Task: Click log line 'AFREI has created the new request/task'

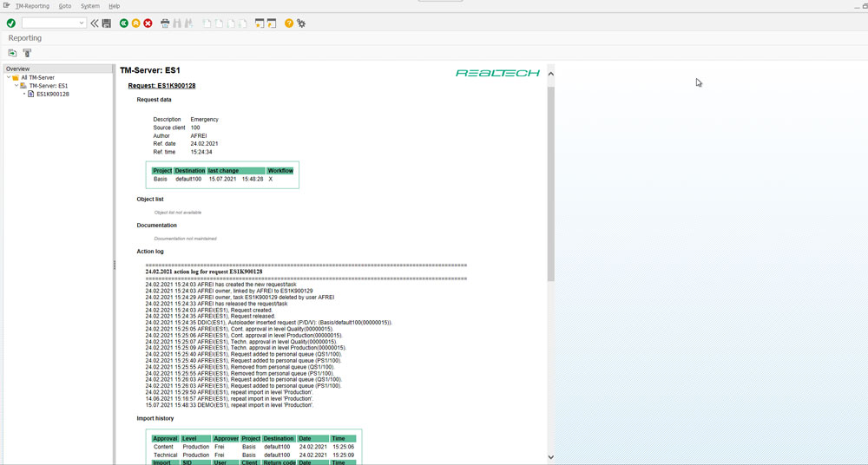Action: click(220, 285)
